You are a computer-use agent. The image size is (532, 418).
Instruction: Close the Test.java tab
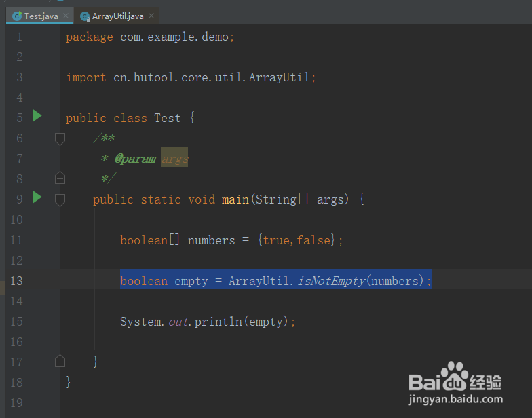pyautogui.click(x=66, y=16)
